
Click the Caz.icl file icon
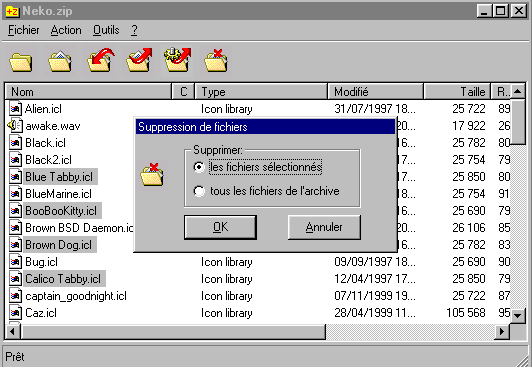[15, 312]
